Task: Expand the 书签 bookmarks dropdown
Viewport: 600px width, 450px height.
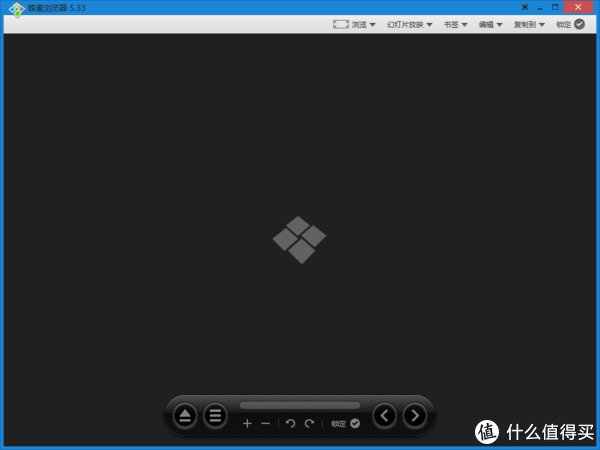Action: point(457,24)
